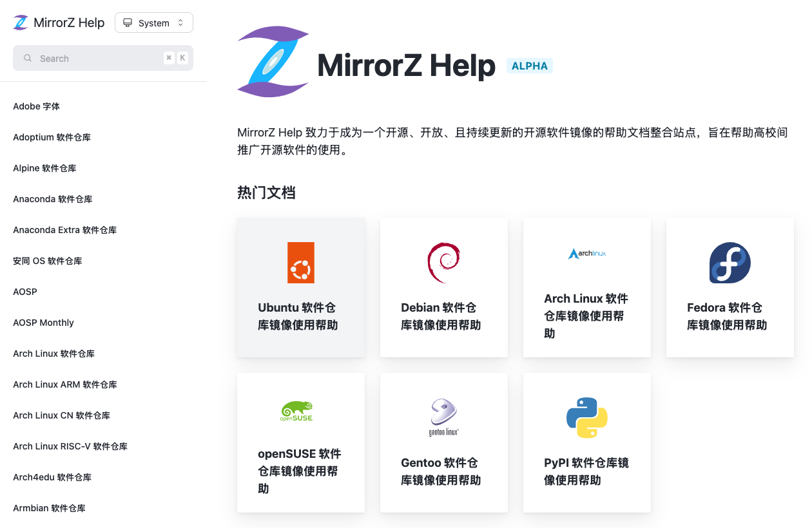Click the openSUSE chameleon logo
The image size is (812, 528).
point(296,411)
